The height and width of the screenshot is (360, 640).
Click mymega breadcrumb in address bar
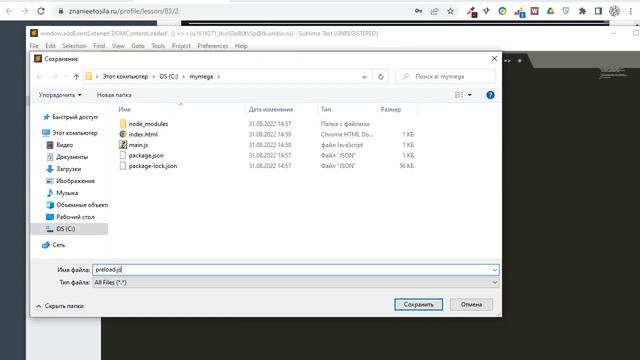pos(201,77)
